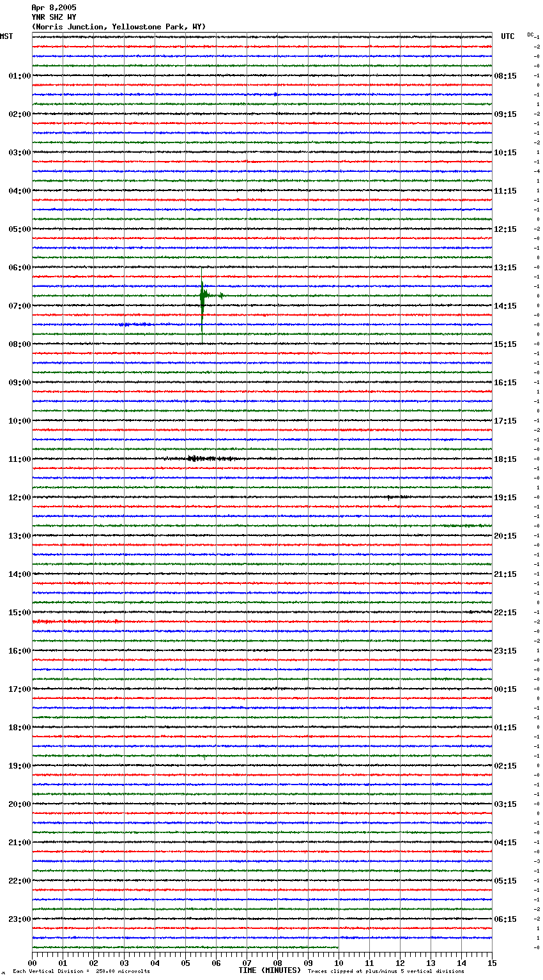The width and height of the screenshot is (543, 980).
Task: Click the UTC '00:15' row label
Action: (x=505, y=689)
